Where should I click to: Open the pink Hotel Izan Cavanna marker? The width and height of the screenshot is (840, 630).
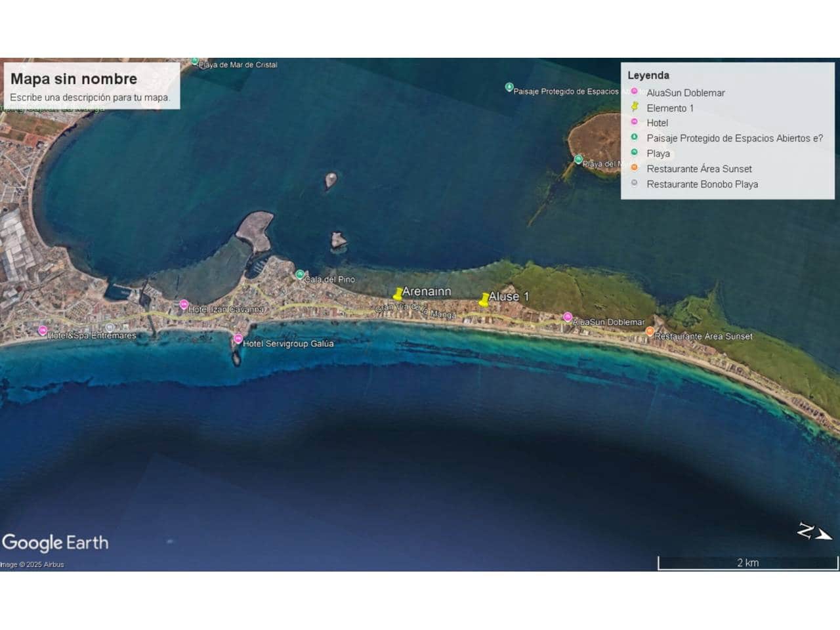tap(184, 305)
